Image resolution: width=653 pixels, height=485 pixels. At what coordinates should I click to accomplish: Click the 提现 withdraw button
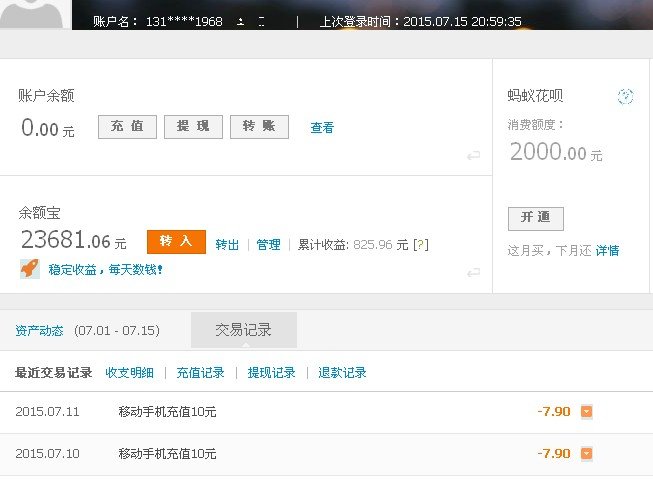point(193,127)
